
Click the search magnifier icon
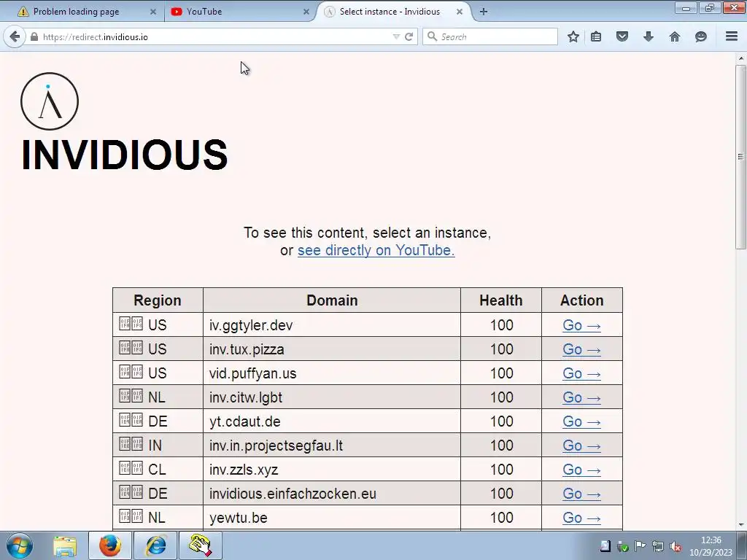[x=432, y=36]
